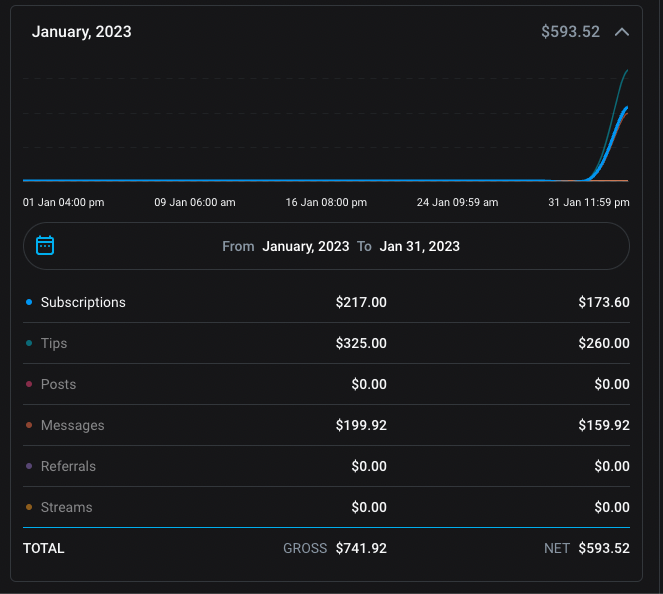
Task: Open the calendar date picker icon
Action: 45,246
